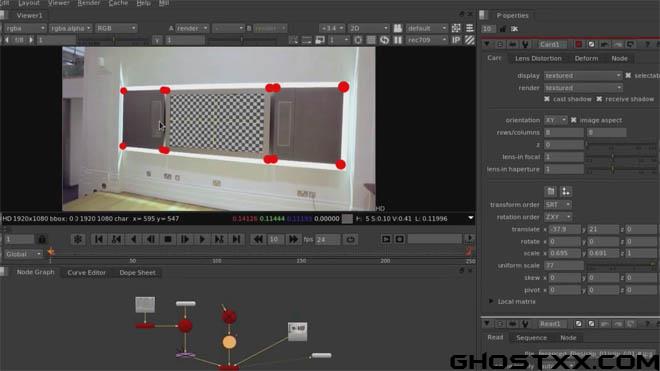Viewport: 660px width, 371px height.
Task: Jump to the last frame button
Action: [x=237, y=239]
